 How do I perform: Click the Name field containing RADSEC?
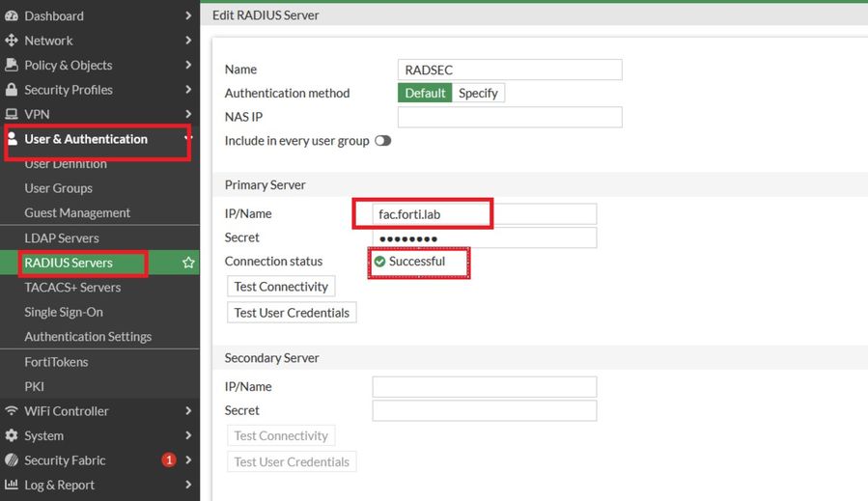510,70
